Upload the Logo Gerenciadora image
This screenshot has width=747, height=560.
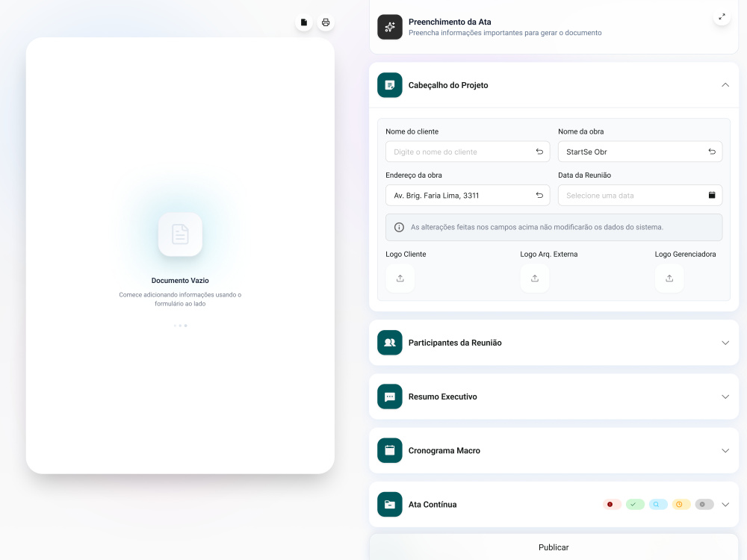[669, 278]
